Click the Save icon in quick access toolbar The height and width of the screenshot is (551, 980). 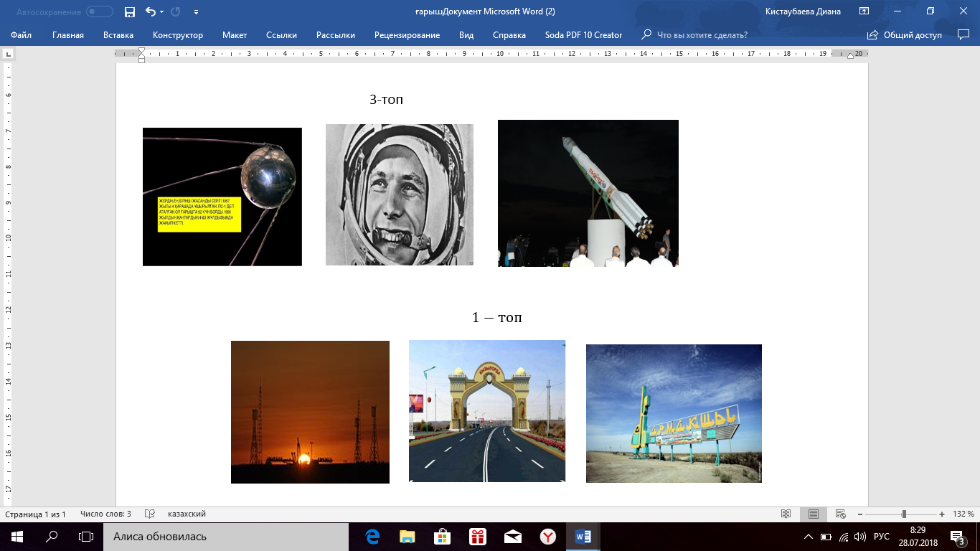pyautogui.click(x=129, y=11)
